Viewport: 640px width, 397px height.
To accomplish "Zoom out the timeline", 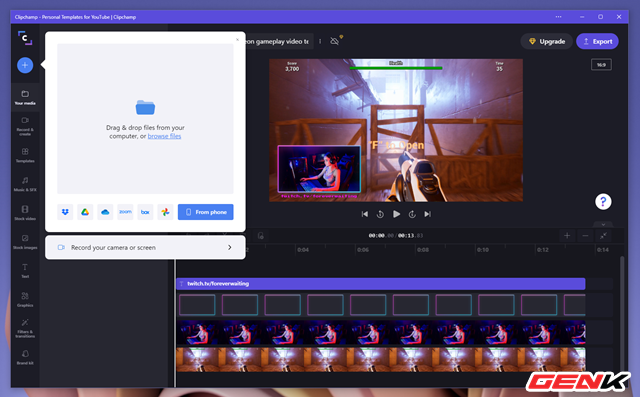I will [x=585, y=236].
